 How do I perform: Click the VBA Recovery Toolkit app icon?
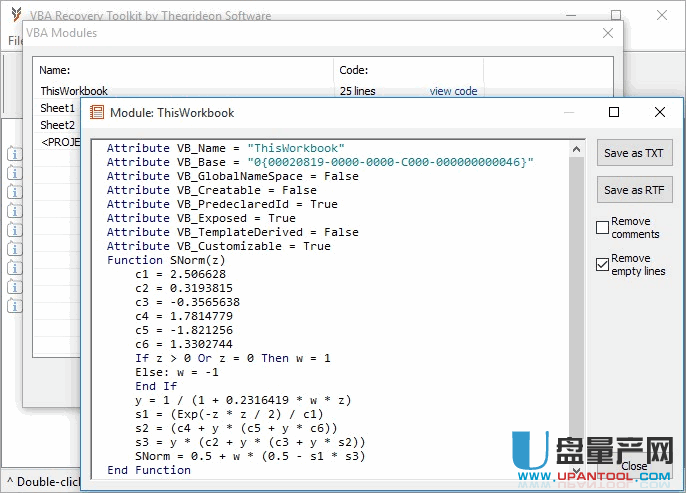tap(17, 16)
